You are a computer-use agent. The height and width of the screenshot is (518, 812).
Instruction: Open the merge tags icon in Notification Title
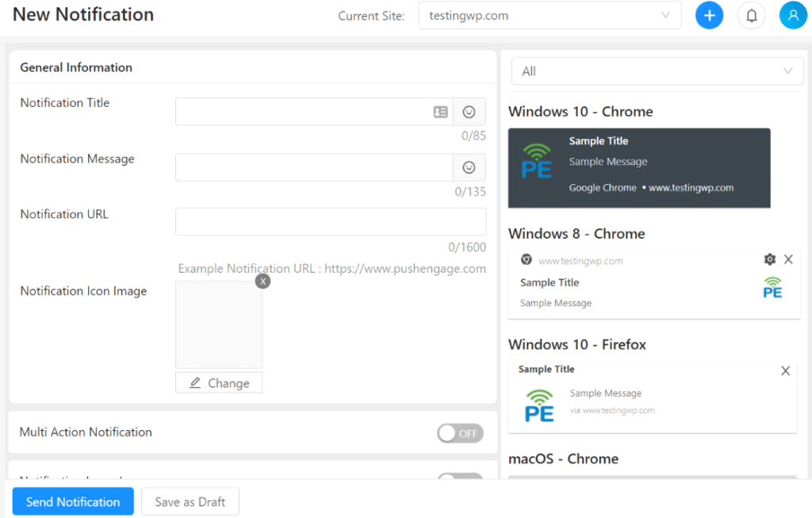[441, 112]
